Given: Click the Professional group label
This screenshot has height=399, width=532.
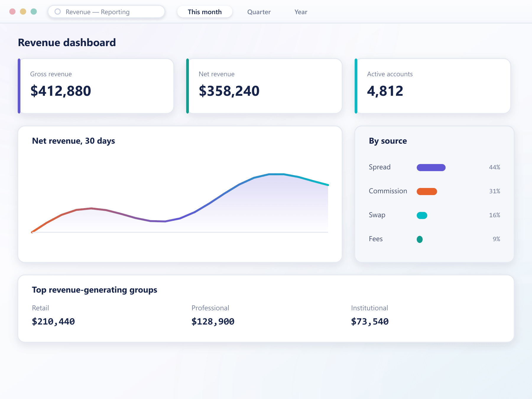Looking at the screenshot, I should (210, 308).
